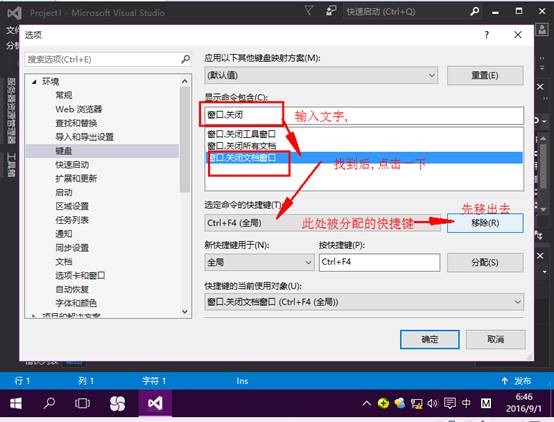554x422 pixels.
Task: Open the pinwheel app on the taskbar
Action: pos(117,403)
